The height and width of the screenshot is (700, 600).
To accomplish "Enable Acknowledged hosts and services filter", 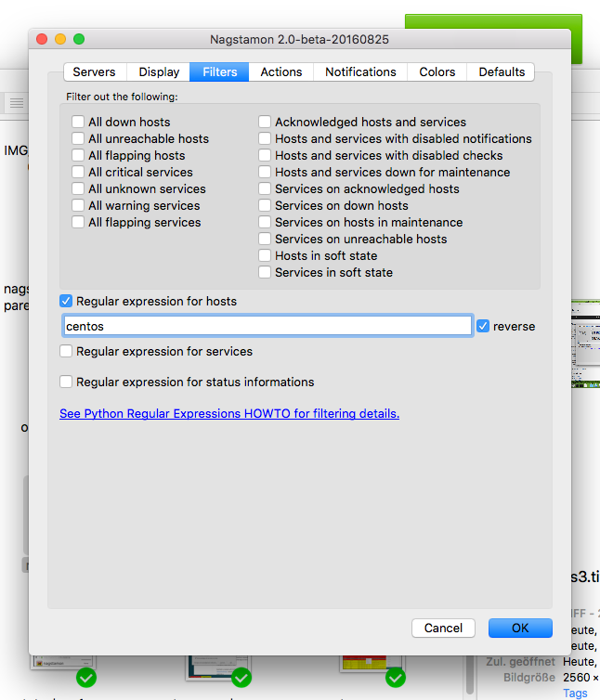I will [266, 123].
